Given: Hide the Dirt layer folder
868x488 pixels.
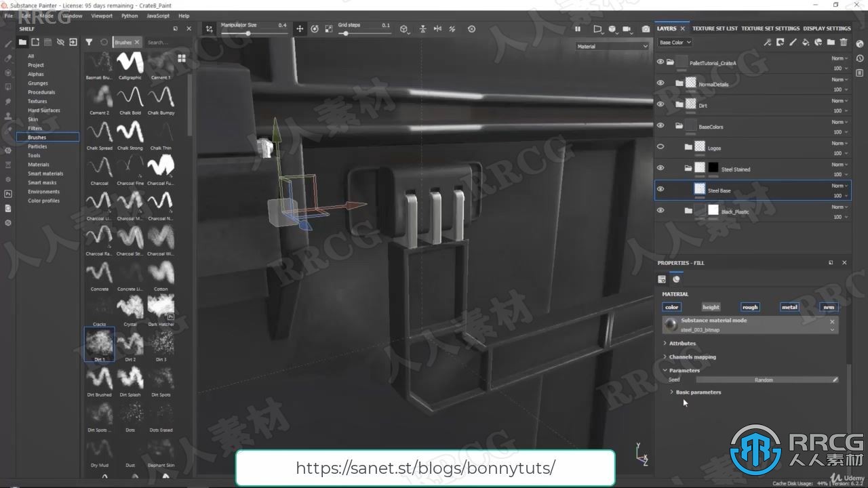Looking at the screenshot, I should (660, 104).
